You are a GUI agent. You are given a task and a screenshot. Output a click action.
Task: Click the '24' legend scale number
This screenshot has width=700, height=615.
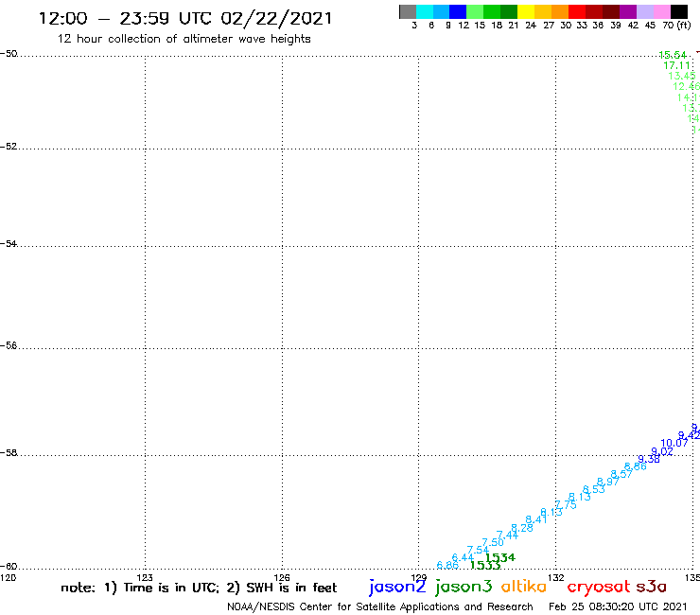[x=531, y=26]
